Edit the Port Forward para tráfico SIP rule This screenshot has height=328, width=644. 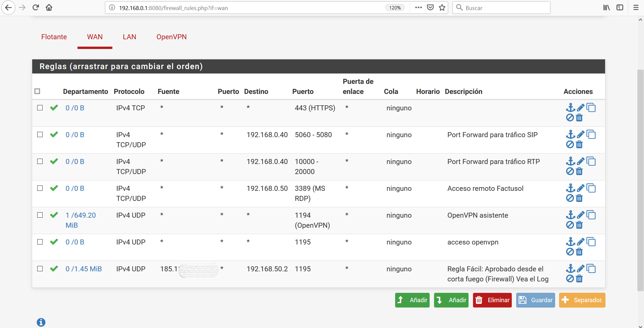(581, 134)
